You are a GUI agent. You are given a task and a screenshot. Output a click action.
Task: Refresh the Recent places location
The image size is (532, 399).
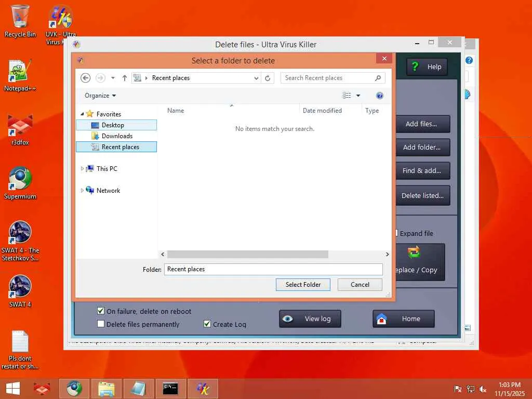coord(268,78)
